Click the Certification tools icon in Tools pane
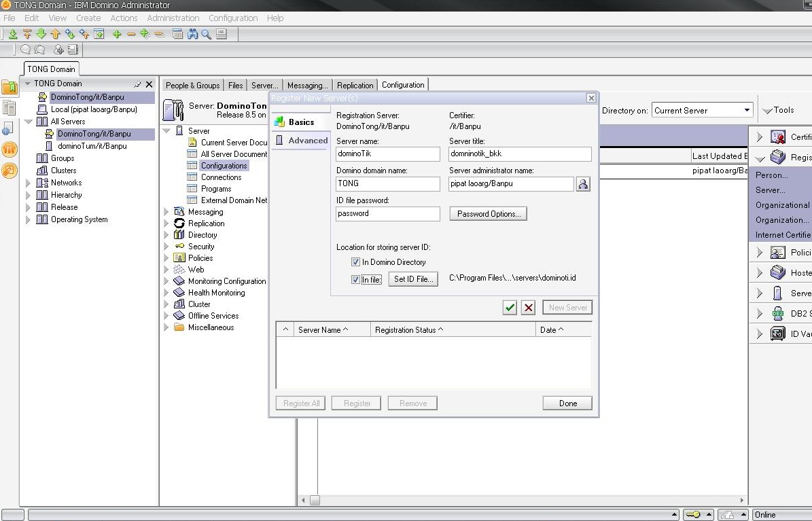Screen dimensions: 812x521 pos(777,137)
